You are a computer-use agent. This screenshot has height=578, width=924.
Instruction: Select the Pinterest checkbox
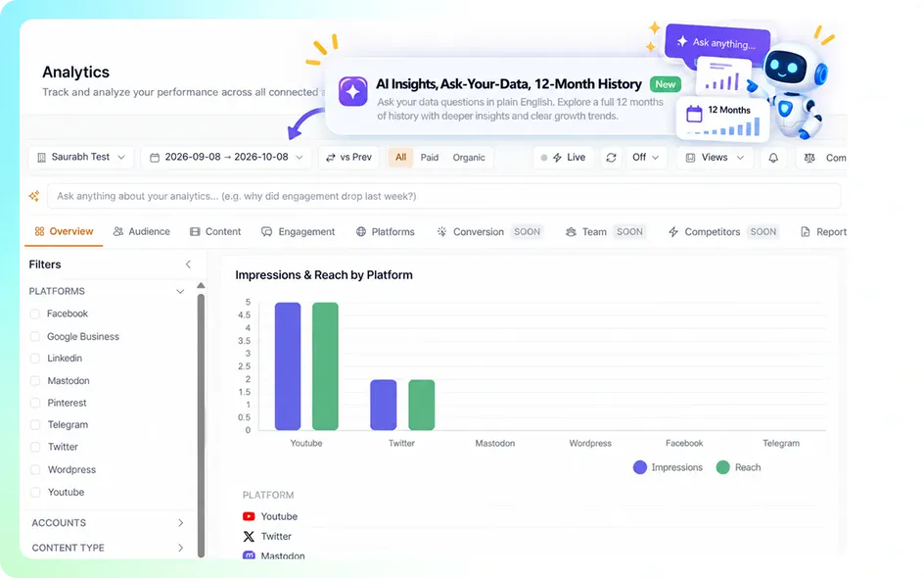click(35, 403)
